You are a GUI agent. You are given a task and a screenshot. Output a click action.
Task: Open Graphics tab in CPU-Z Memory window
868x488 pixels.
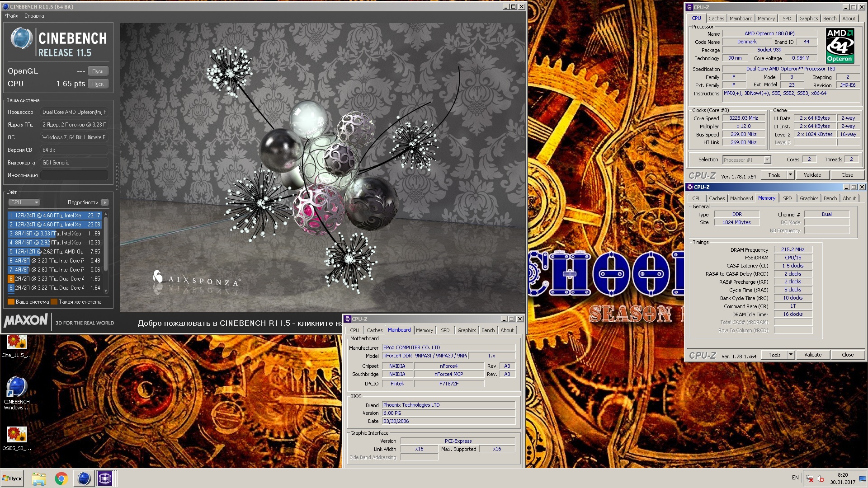[809, 198]
